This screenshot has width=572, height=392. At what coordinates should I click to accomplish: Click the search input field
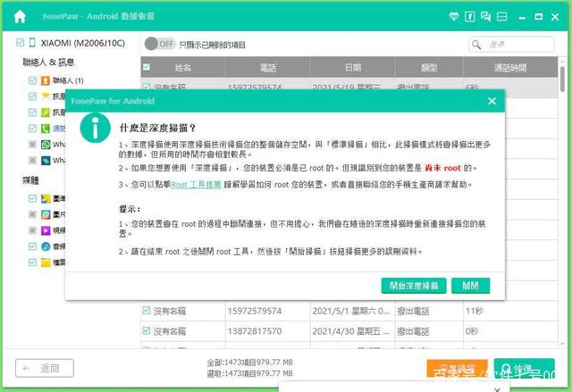511,45
